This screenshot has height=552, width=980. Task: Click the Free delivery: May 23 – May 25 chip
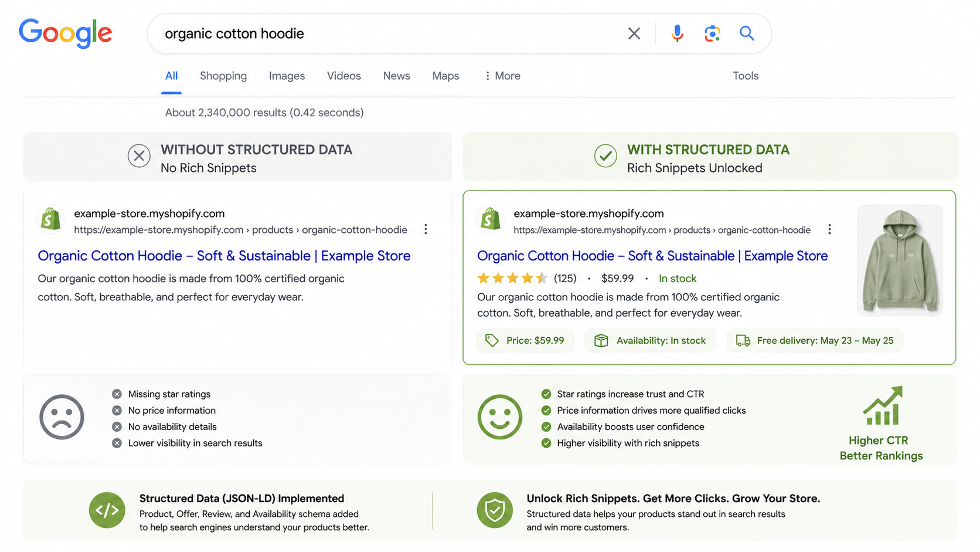coord(815,341)
